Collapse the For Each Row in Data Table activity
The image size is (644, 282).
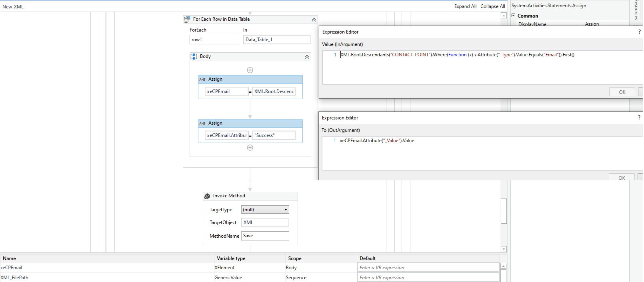click(314, 20)
